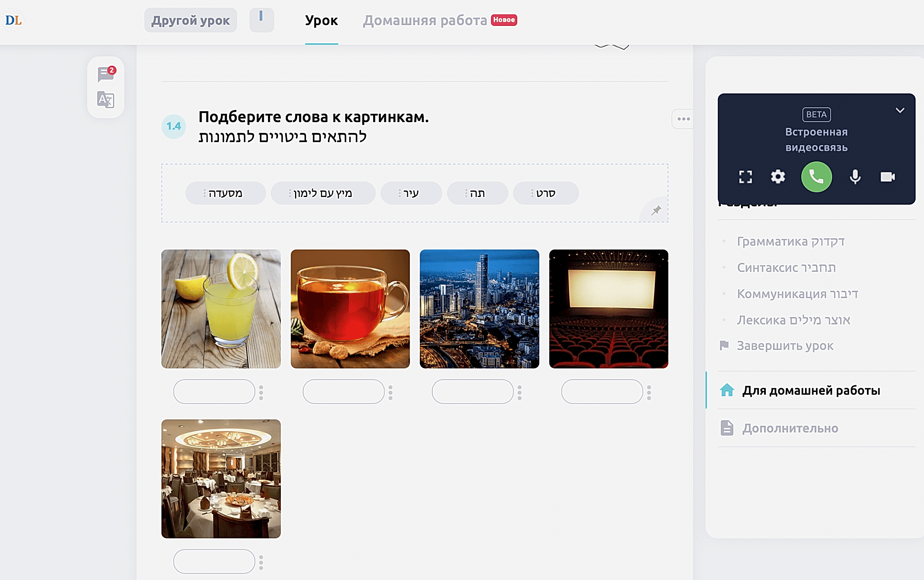
Task: Click answer field under tea picture
Action: pyautogui.click(x=344, y=392)
